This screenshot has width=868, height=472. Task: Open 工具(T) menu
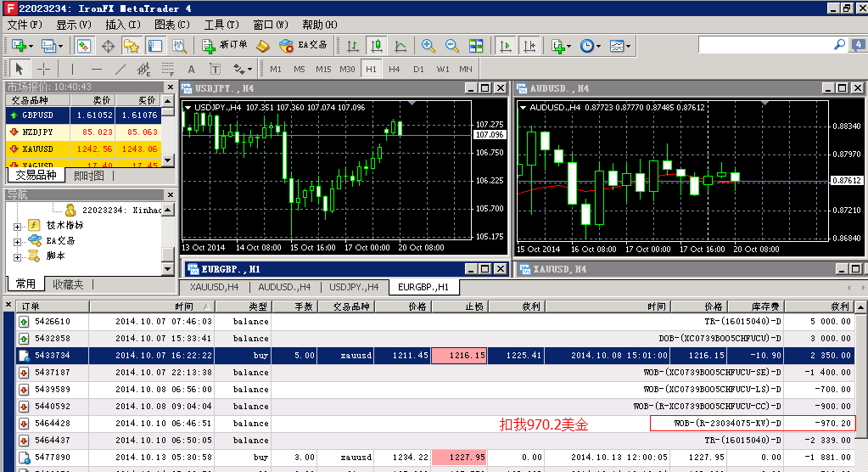click(221, 25)
